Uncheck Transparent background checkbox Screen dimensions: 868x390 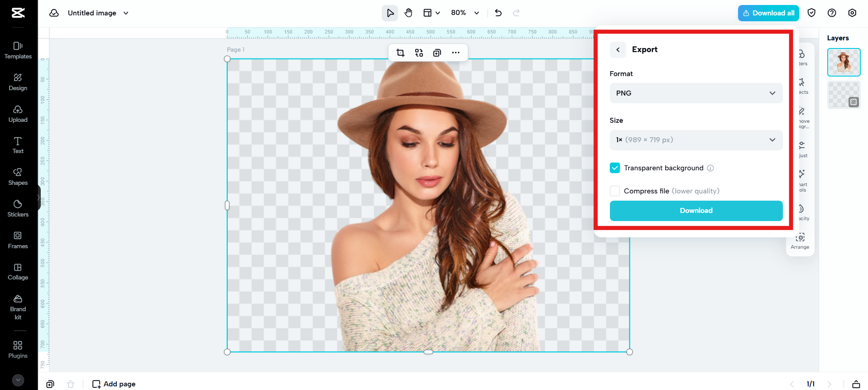[x=615, y=168]
